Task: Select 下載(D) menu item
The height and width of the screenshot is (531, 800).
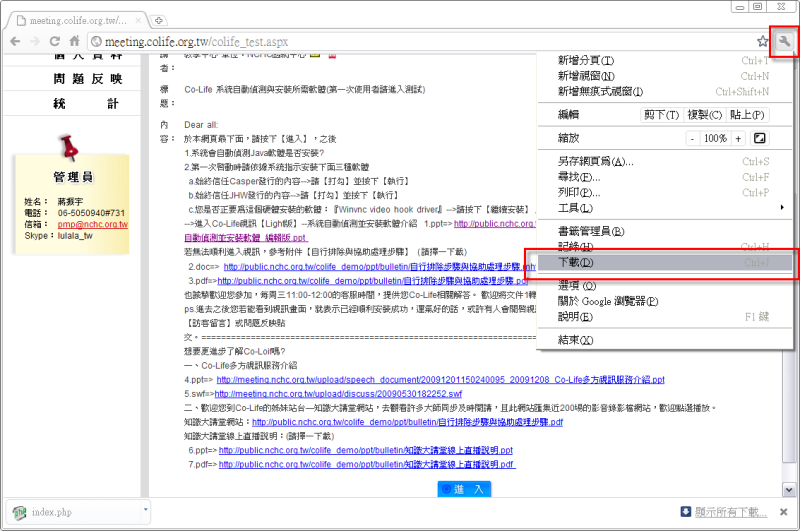Action: [x=665, y=263]
